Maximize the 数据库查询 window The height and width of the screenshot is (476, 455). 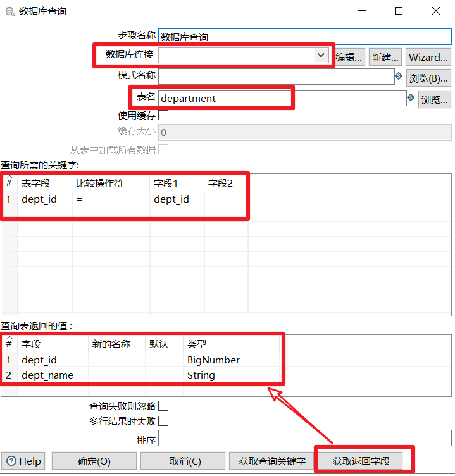point(399,11)
